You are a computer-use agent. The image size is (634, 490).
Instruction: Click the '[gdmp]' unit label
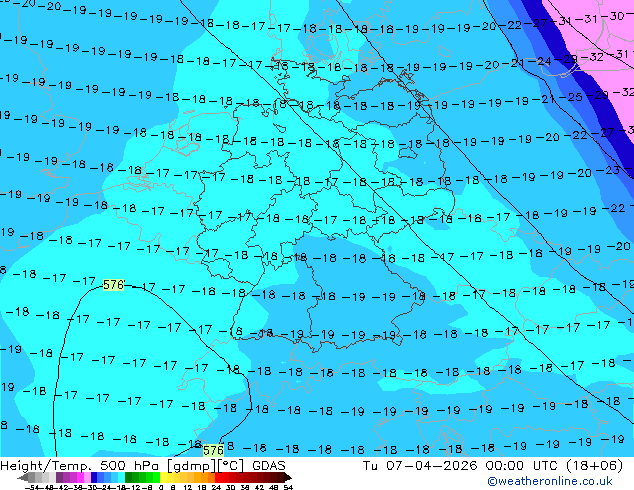click(192, 466)
